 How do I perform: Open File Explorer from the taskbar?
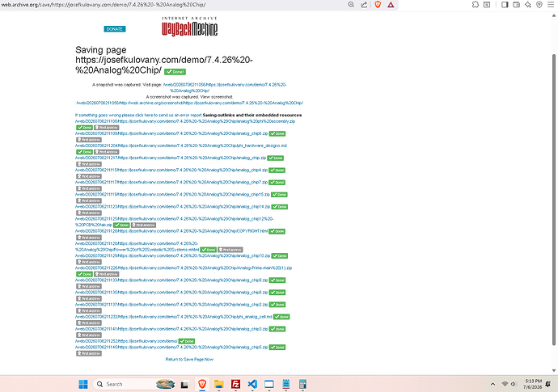tap(219, 384)
